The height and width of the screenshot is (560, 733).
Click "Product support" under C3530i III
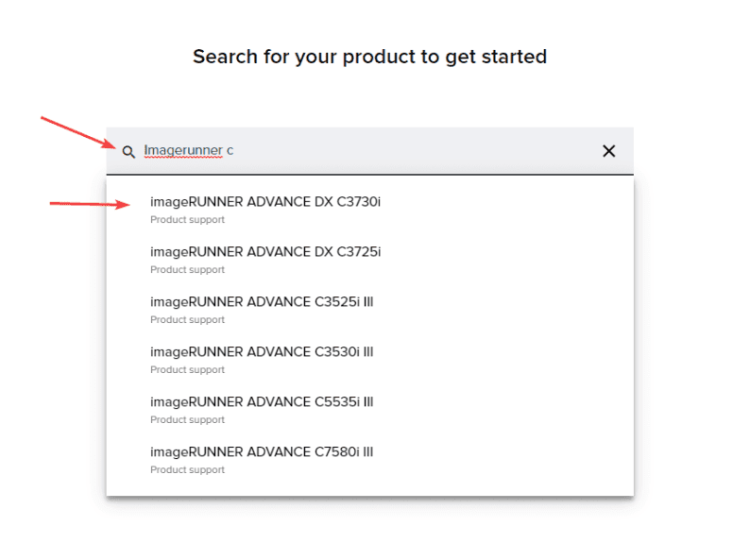[x=187, y=370]
